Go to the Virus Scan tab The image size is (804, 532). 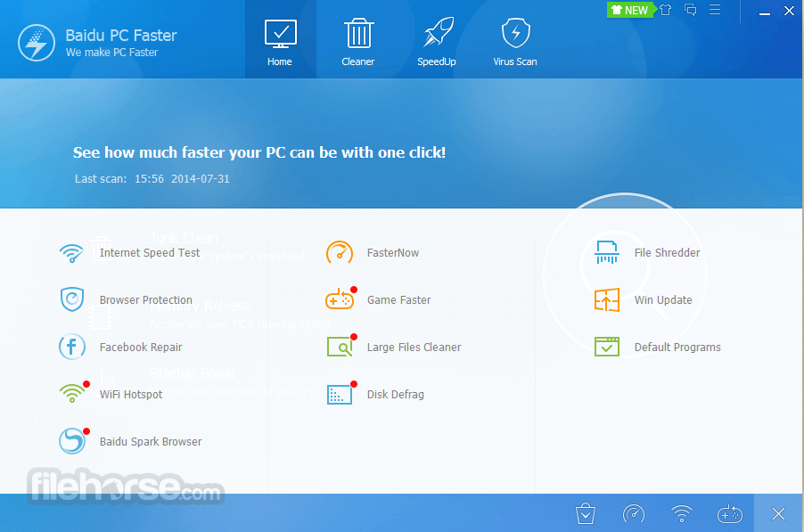tap(515, 40)
